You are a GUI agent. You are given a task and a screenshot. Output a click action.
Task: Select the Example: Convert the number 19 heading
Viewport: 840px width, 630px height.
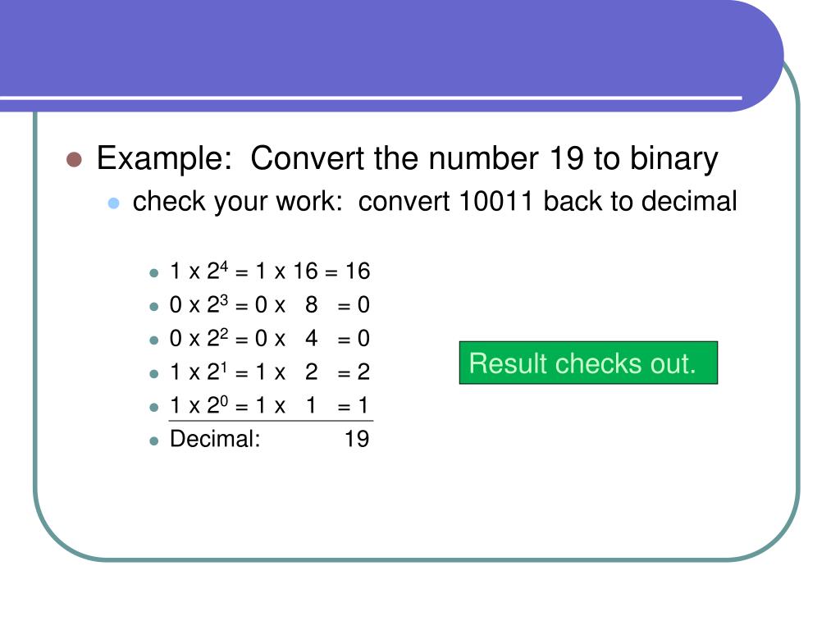[407, 158]
